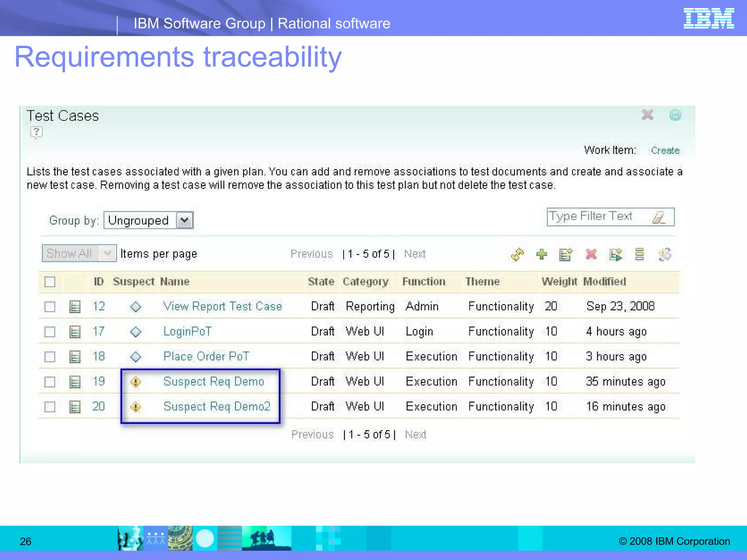
Task: Click the document icon in row 20
Action: point(75,407)
